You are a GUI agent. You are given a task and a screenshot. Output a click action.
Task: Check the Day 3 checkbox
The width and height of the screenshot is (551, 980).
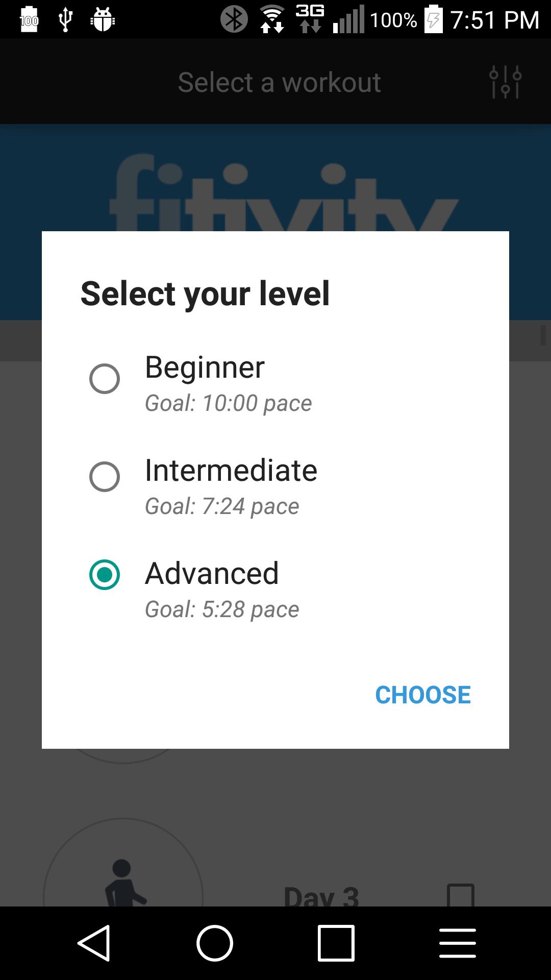(460, 896)
